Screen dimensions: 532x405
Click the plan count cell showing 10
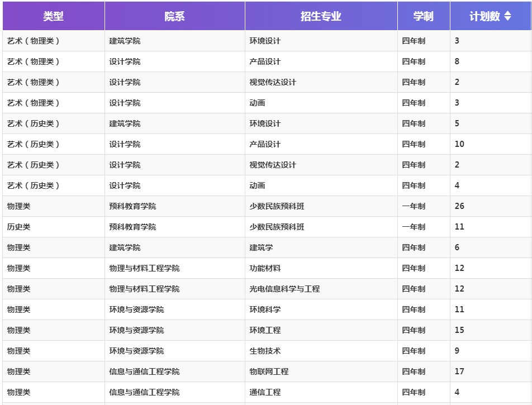(x=459, y=144)
